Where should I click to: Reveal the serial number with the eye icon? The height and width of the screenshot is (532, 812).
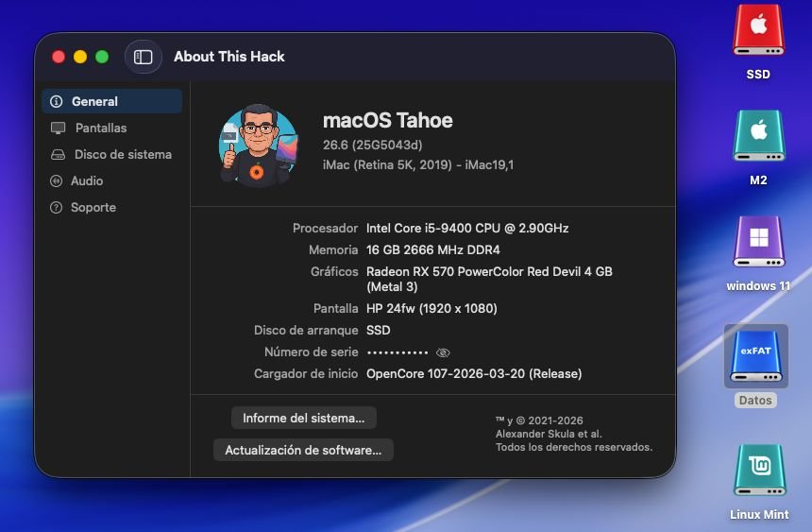click(x=443, y=352)
